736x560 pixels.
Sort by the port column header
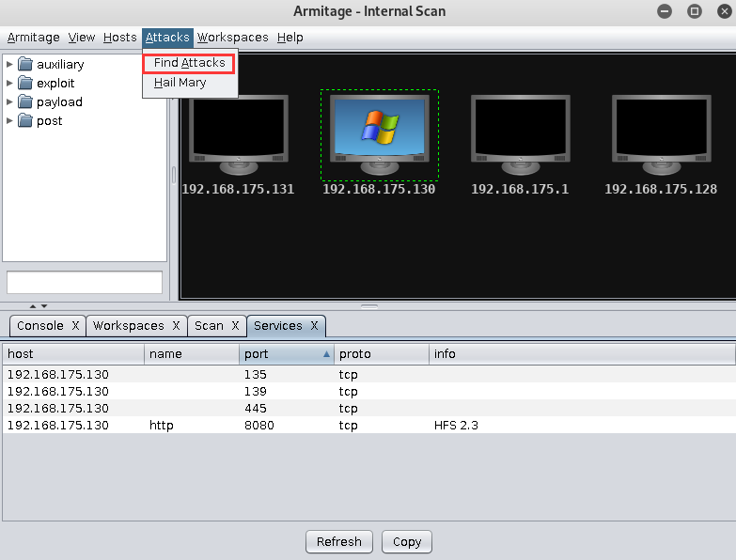tap(287, 354)
